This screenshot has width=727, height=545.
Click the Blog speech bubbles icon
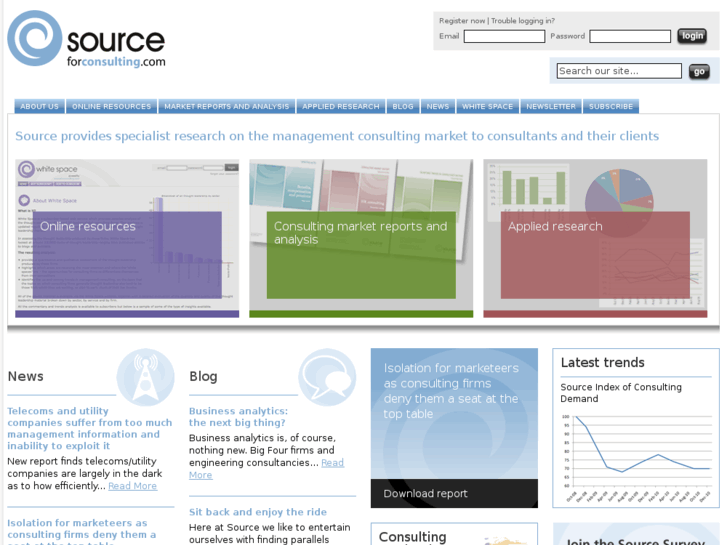(x=327, y=377)
